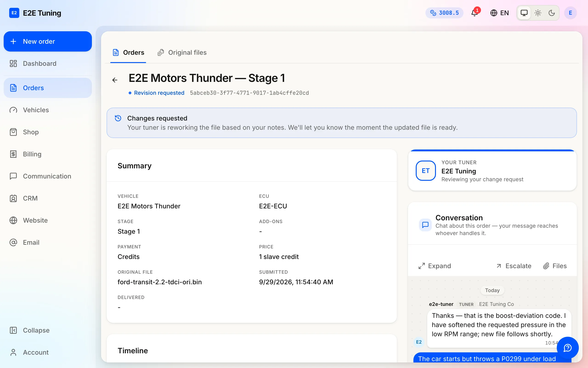Click the ET tuner avatar
The image size is (588, 368).
[426, 171]
